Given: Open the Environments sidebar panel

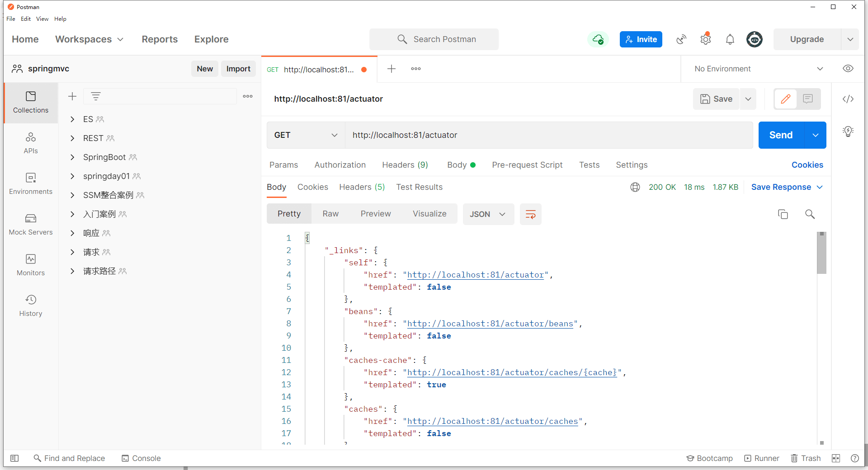Looking at the screenshot, I should coord(31,184).
